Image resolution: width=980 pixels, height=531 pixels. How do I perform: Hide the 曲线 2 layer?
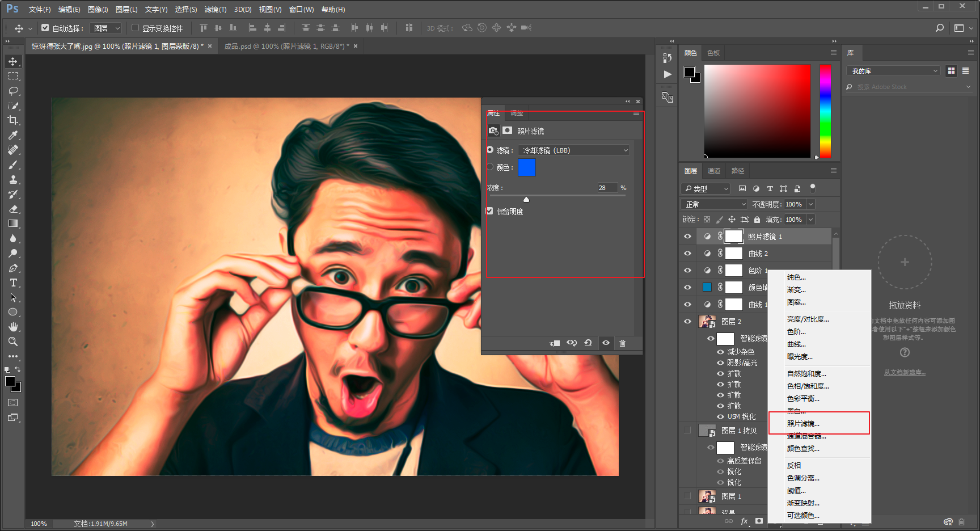[687, 254]
